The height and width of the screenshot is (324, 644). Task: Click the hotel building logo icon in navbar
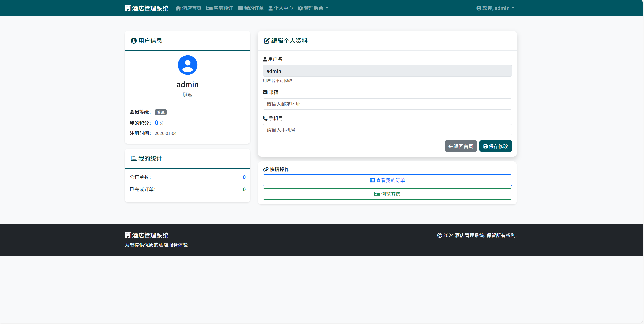tap(128, 8)
